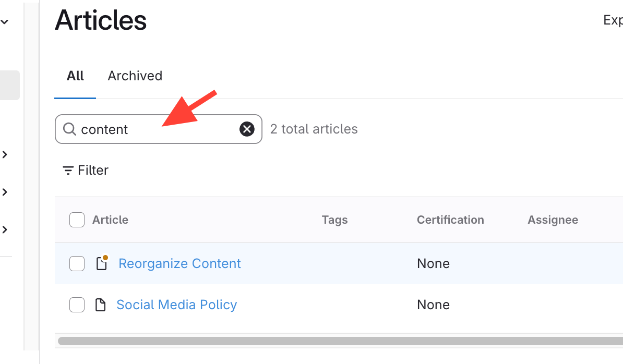Click the Filter button
Viewport: 623px width, 364px height.
tap(86, 171)
